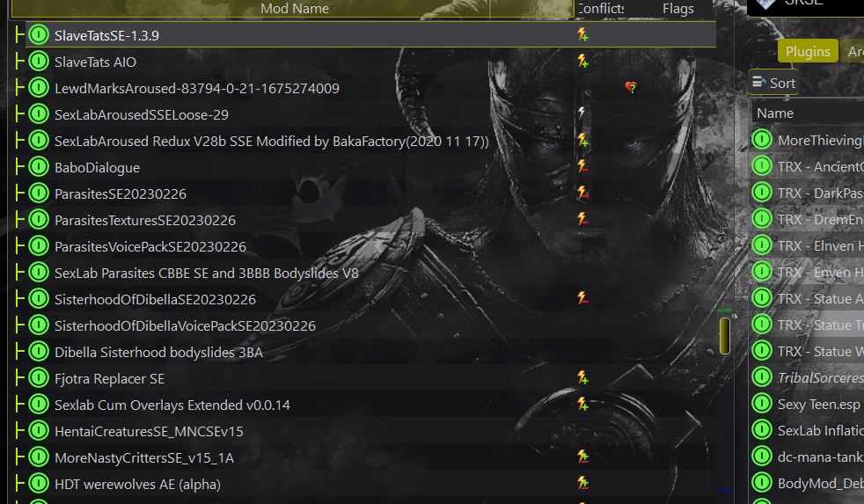Click conflict icon for HDT werewolves AE
The image size is (864, 504).
point(582,483)
